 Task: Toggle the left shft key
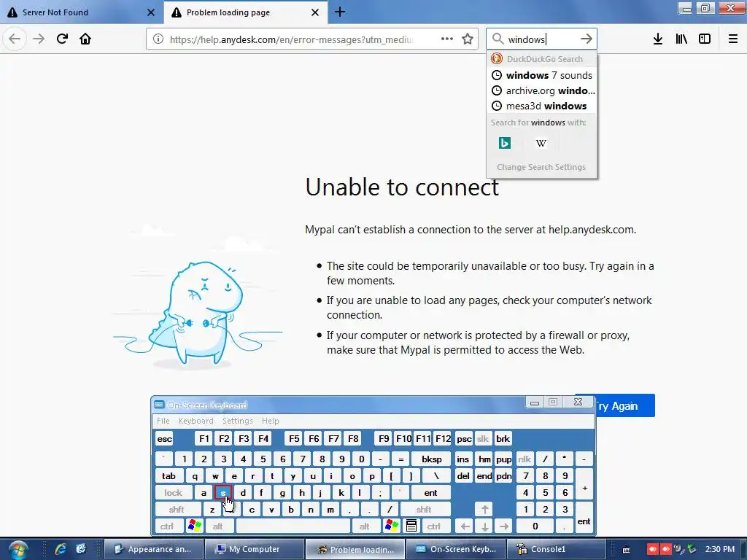tap(177, 510)
